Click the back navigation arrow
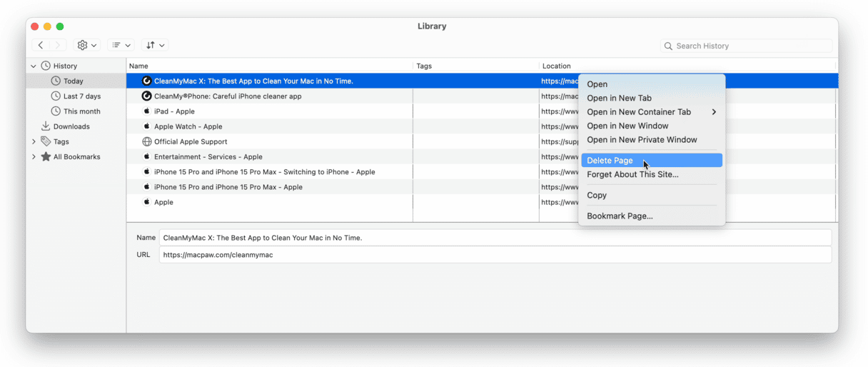Screen dimensions: 868x367 41,45
